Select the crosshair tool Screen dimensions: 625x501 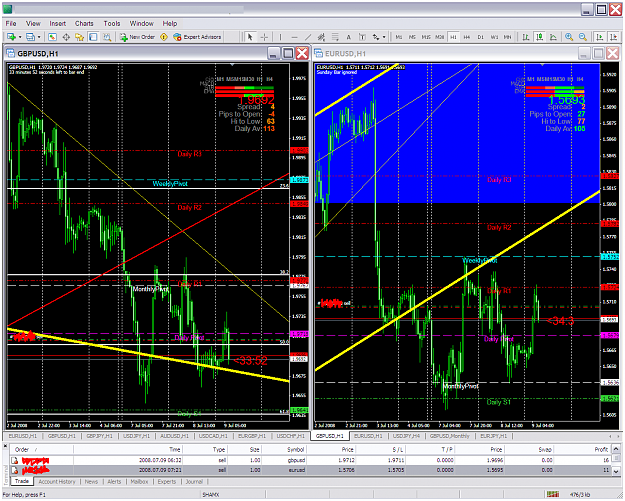click(264, 37)
